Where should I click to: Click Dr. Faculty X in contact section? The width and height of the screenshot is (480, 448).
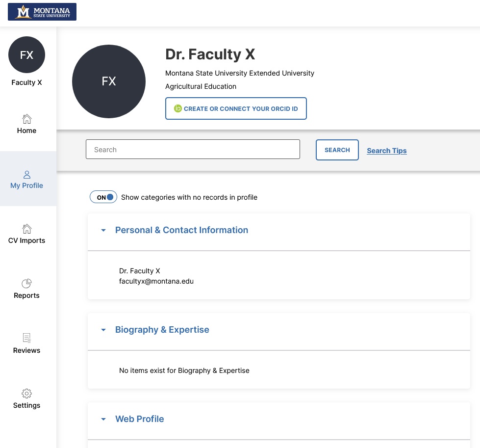pos(139,271)
